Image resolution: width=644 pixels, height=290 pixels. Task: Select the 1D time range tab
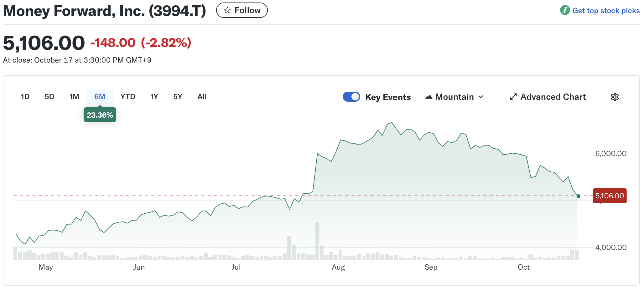(25, 97)
